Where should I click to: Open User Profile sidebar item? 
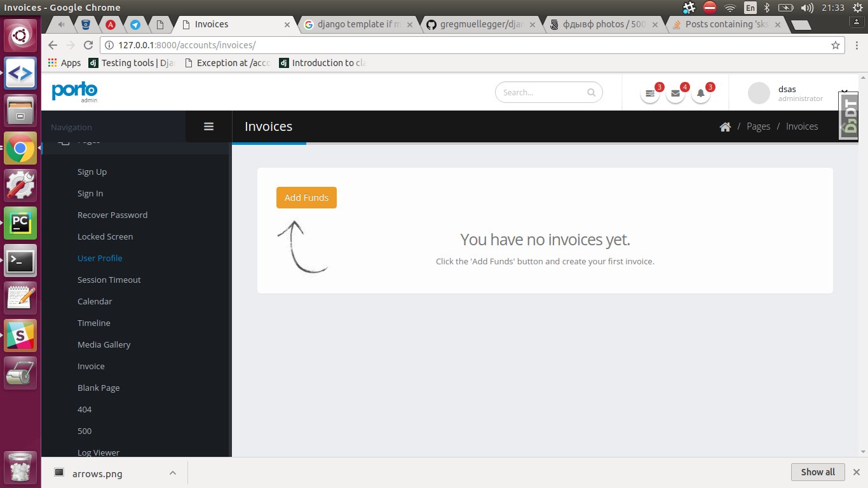click(x=100, y=258)
